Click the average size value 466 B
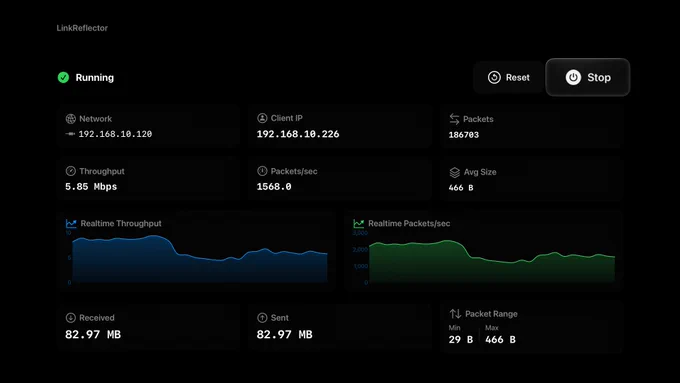Screen dimensions: 680x383 tap(461, 188)
